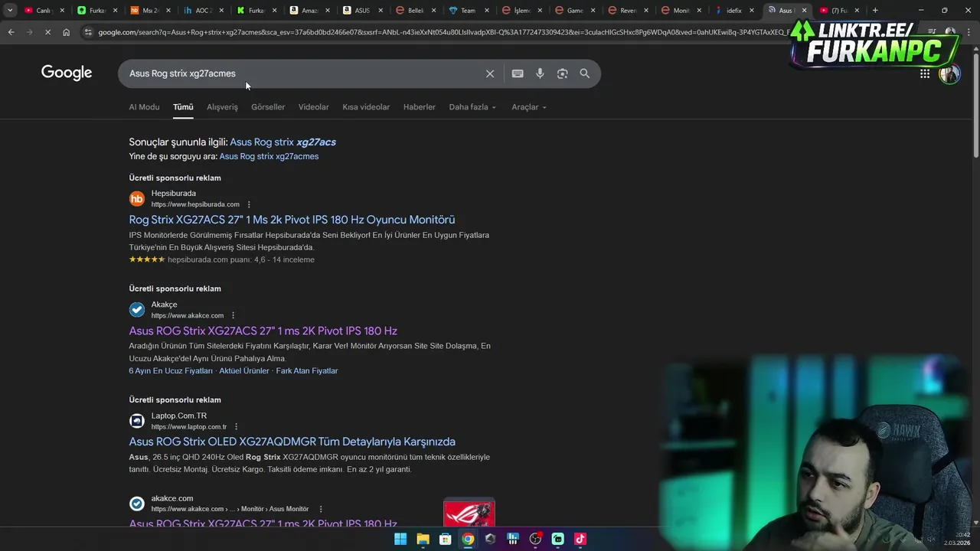This screenshot has width=980, height=551.
Task: Click the browser address bar URL
Action: (x=444, y=32)
